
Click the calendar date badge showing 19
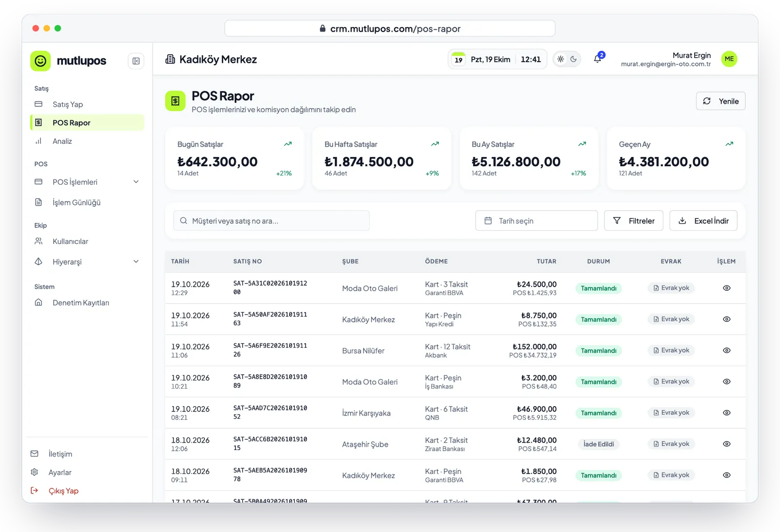pos(458,59)
